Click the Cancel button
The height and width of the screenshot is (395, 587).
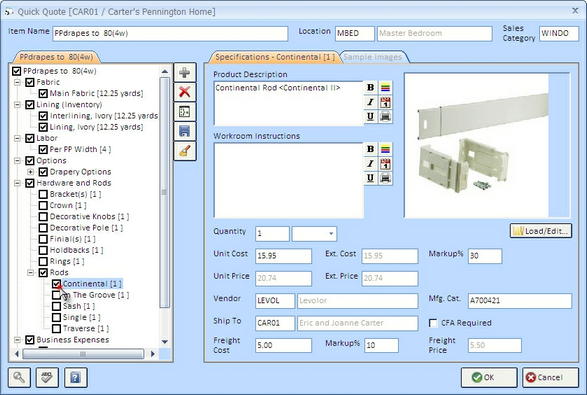(x=550, y=377)
